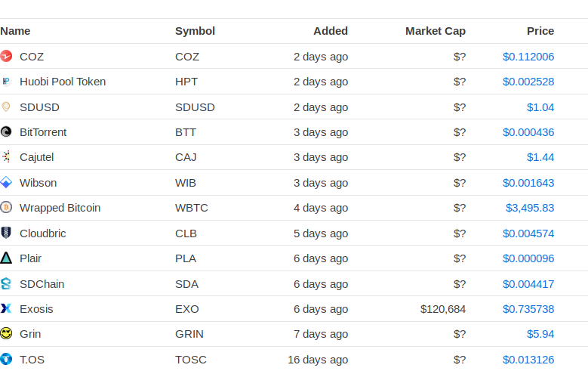Click the Huobi Pool Token logo icon

(x=6, y=82)
